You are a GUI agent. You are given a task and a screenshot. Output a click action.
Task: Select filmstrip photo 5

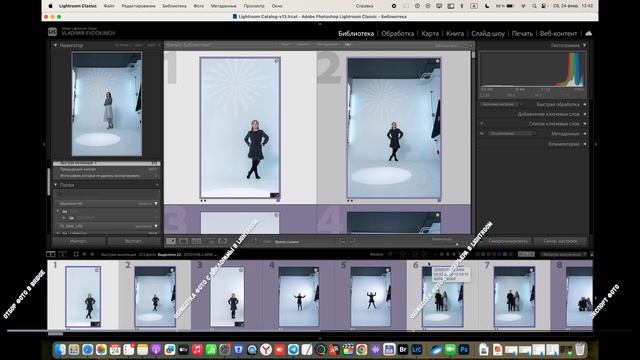371,297
